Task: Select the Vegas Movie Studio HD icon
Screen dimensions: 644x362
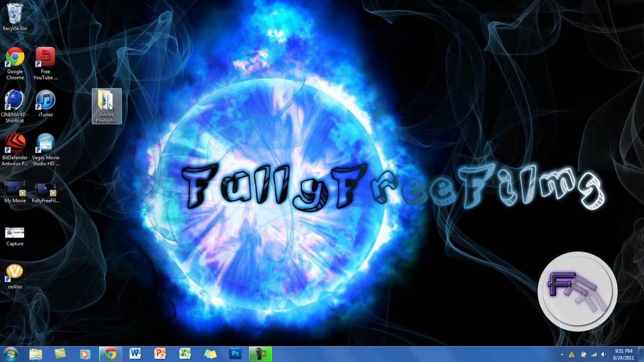Action: [x=45, y=150]
